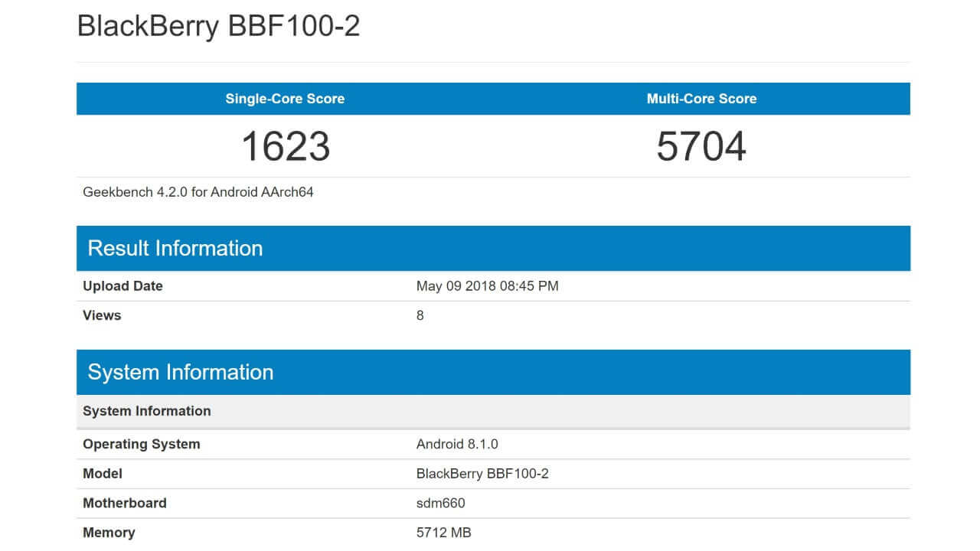This screenshot has width=980, height=551.
Task: Click the gray System Information table subheader
Action: tap(147, 411)
